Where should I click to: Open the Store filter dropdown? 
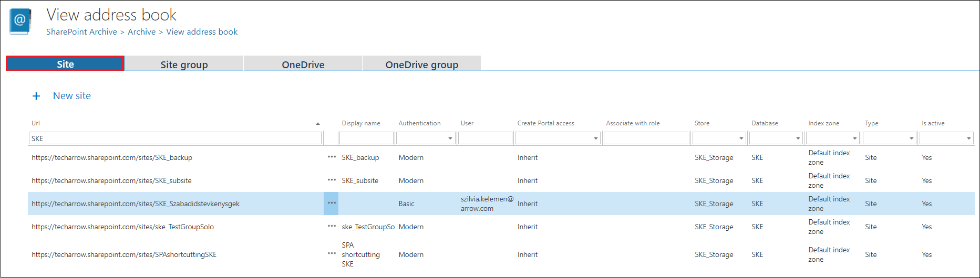[x=741, y=138]
